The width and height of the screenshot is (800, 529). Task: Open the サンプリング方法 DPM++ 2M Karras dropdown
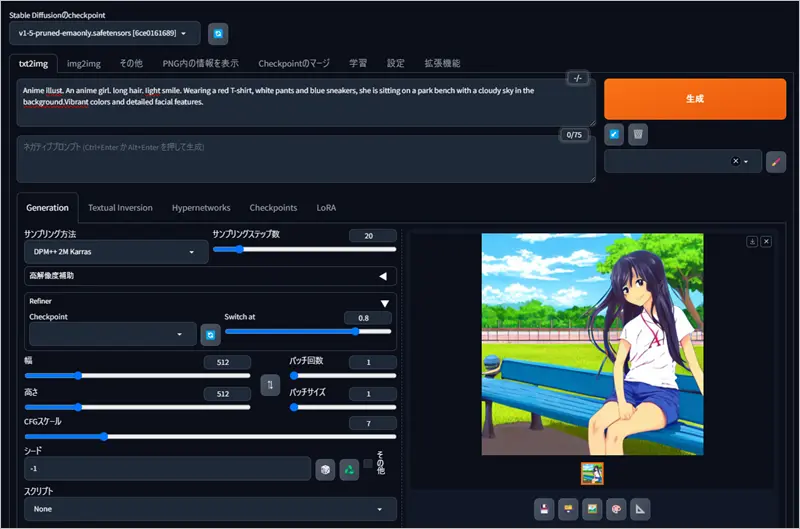pos(116,252)
